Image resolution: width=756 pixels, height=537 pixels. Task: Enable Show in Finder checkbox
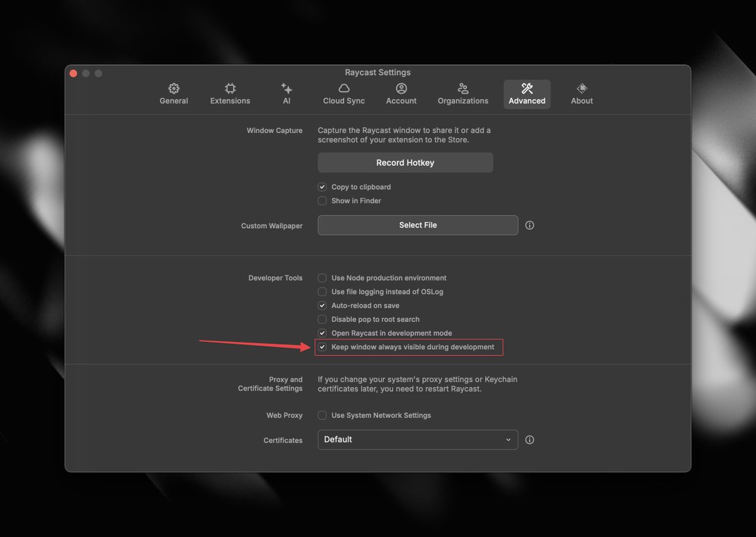point(322,201)
